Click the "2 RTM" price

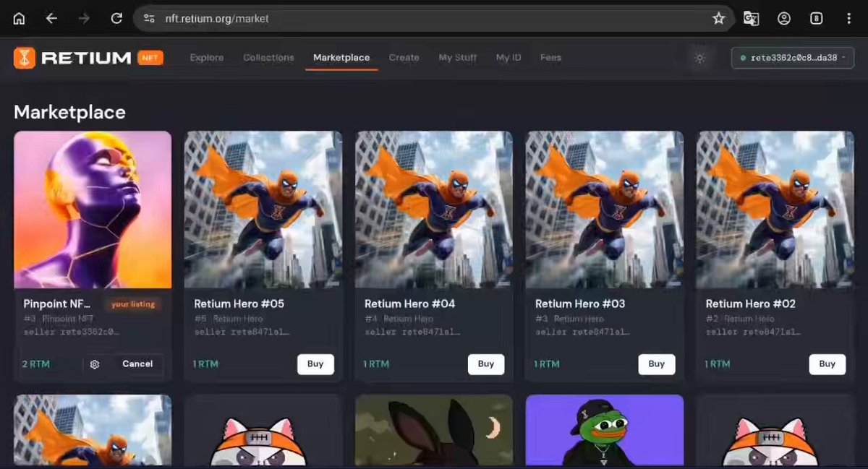(36, 364)
